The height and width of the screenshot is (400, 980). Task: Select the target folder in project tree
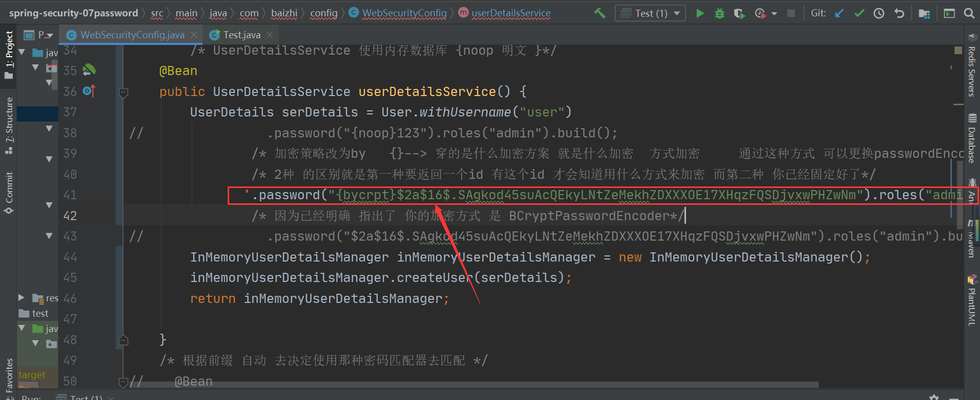click(x=32, y=374)
